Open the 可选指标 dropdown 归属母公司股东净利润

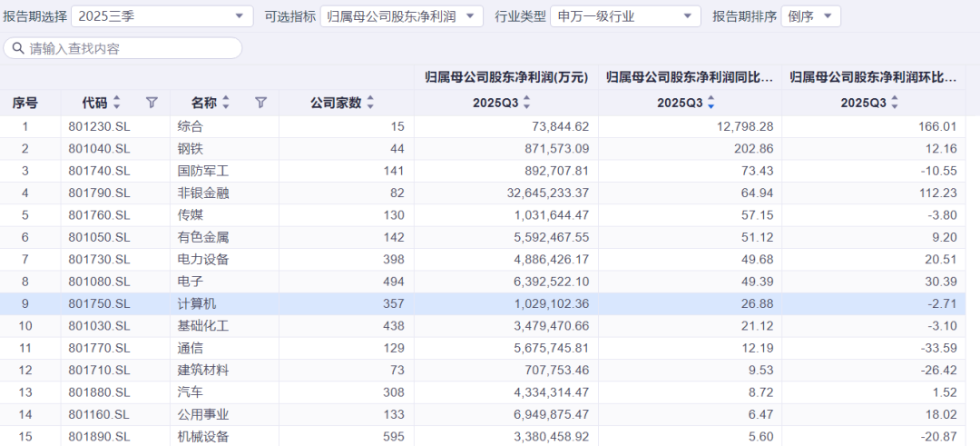coord(401,16)
